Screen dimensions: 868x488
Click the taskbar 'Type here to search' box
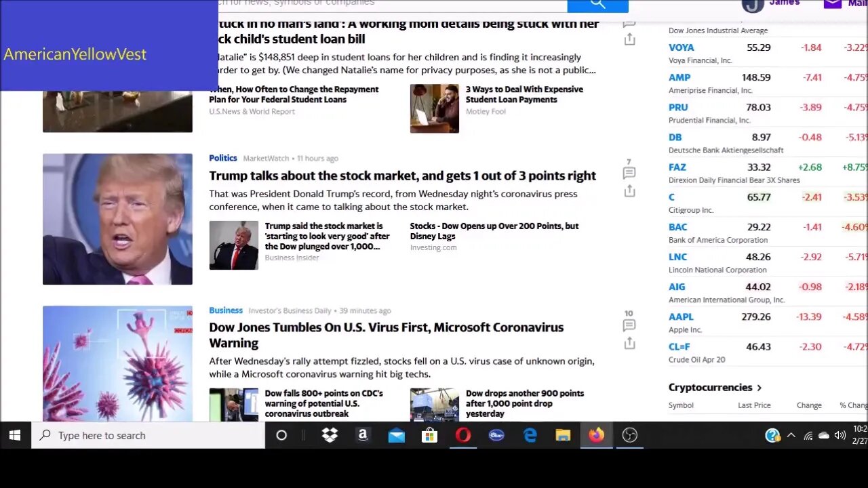point(148,435)
